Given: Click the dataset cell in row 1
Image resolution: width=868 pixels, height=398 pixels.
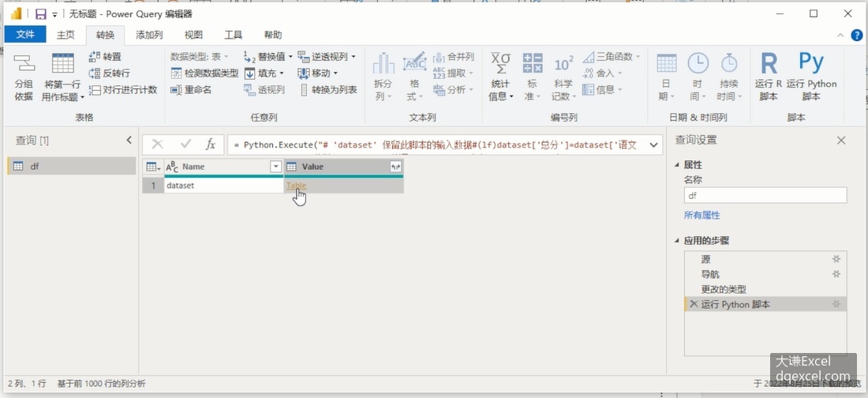Looking at the screenshot, I should 223,186.
